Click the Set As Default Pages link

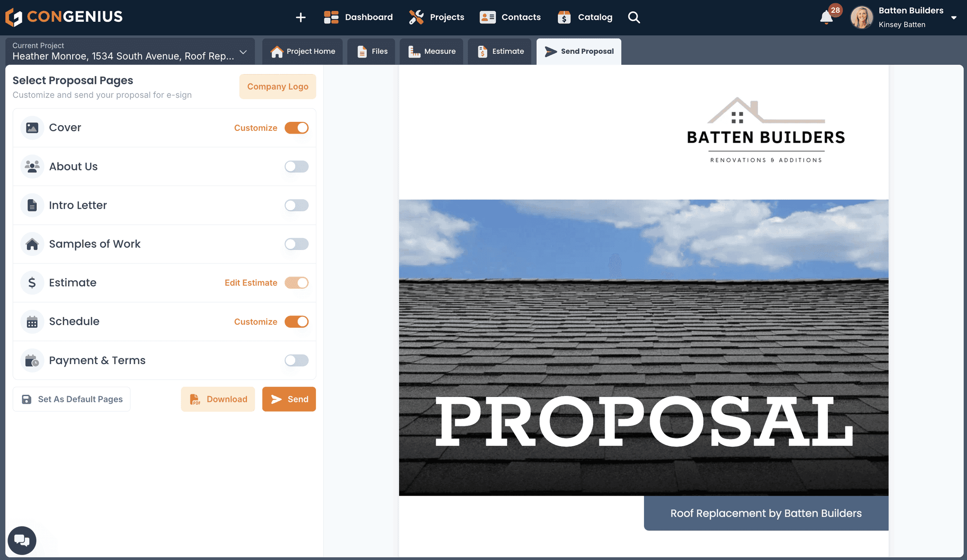point(71,399)
